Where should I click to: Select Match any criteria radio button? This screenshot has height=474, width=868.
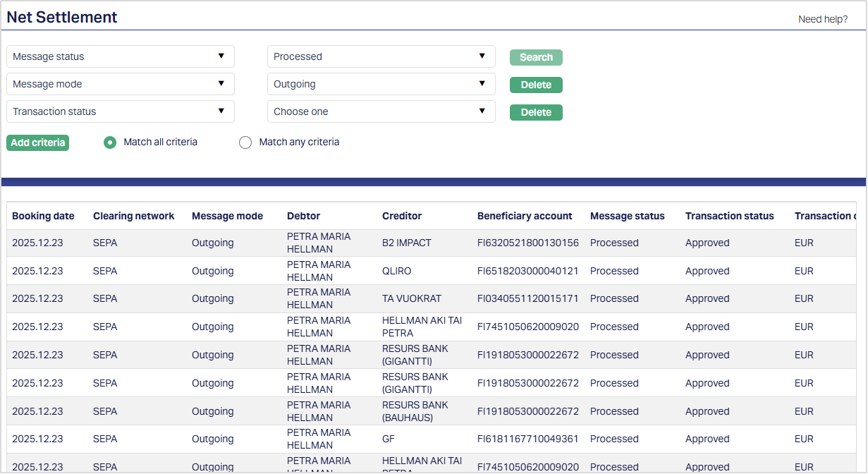tap(245, 142)
